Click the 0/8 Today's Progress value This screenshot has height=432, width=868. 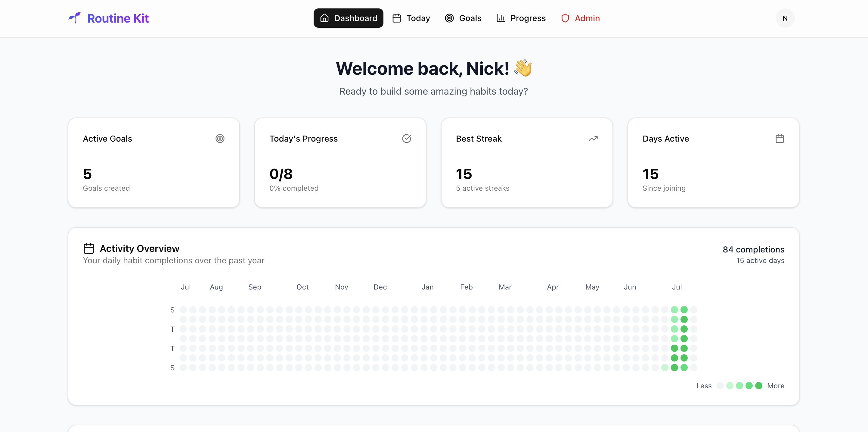tap(281, 174)
